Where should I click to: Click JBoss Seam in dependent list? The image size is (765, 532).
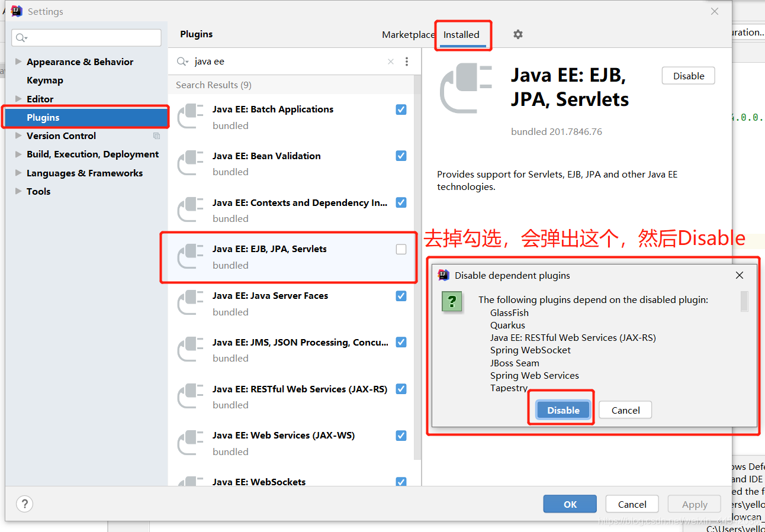(x=515, y=363)
